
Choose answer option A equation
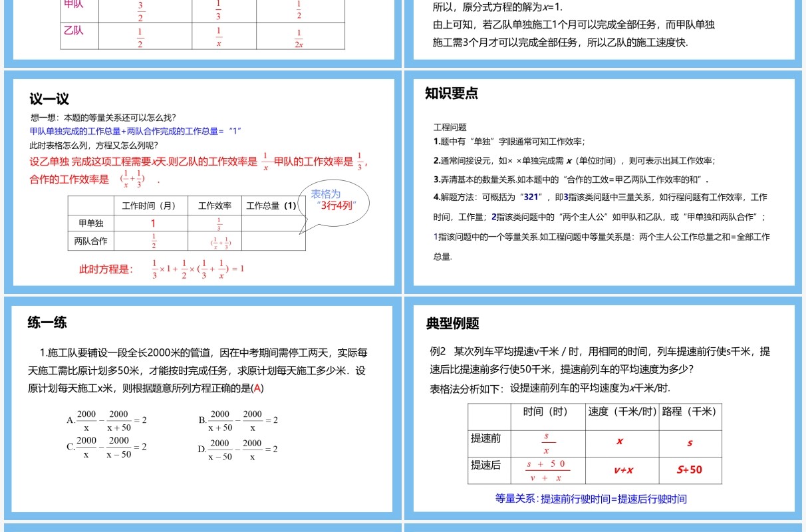click(x=106, y=420)
